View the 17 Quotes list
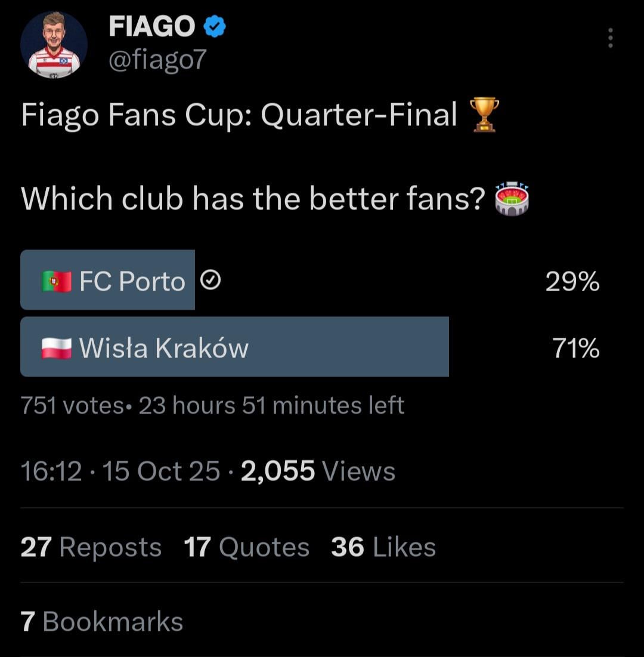 click(246, 547)
